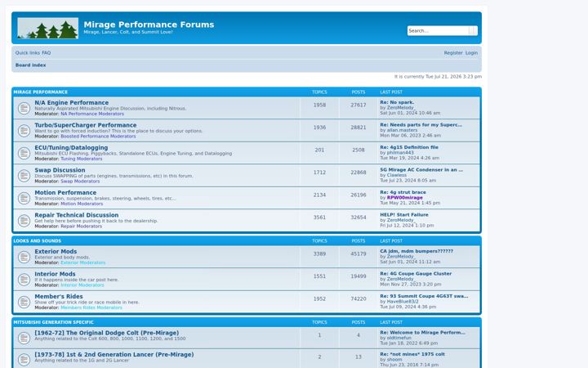Click the Member's Rides forum status icon
Image resolution: width=588 pixels, height=368 pixels.
(24, 303)
